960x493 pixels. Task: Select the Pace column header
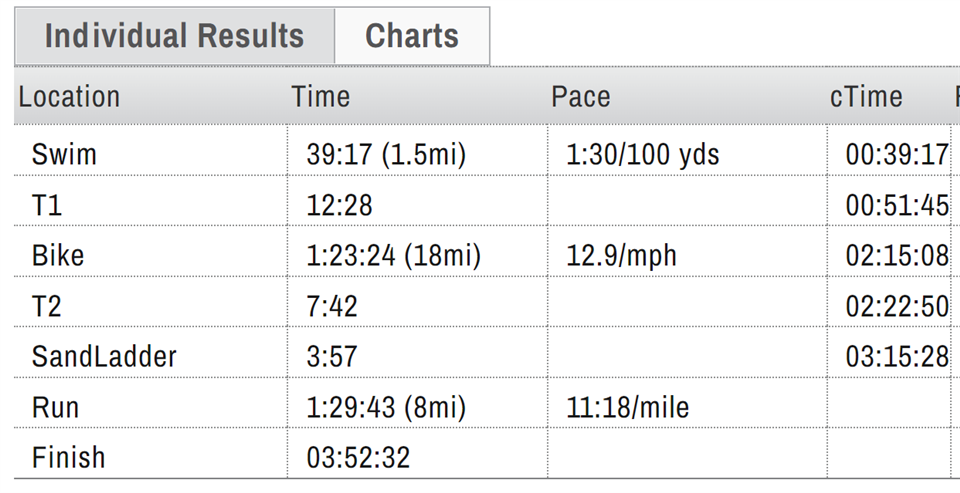click(580, 97)
